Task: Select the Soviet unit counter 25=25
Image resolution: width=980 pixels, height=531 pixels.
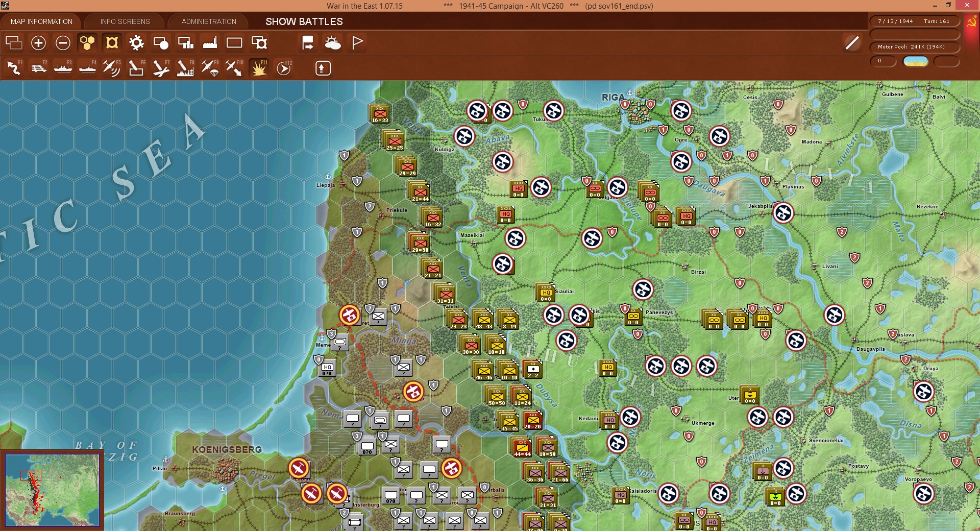Action: point(395,141)
